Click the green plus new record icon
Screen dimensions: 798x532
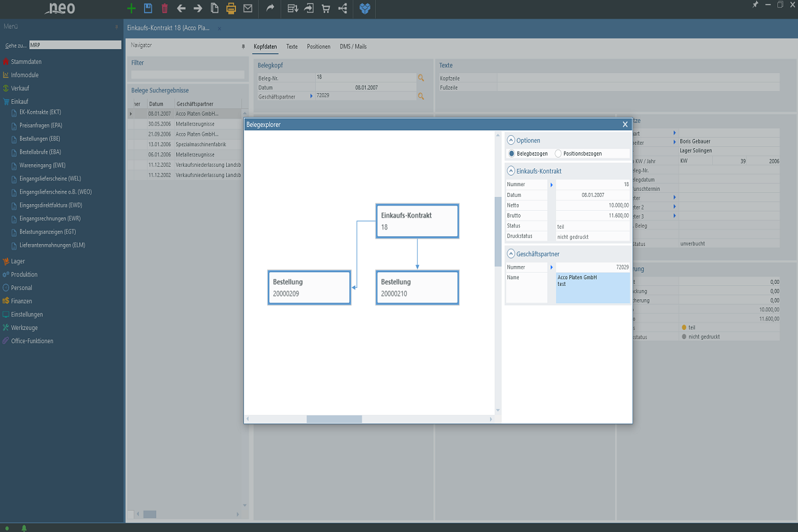[131, 9]
